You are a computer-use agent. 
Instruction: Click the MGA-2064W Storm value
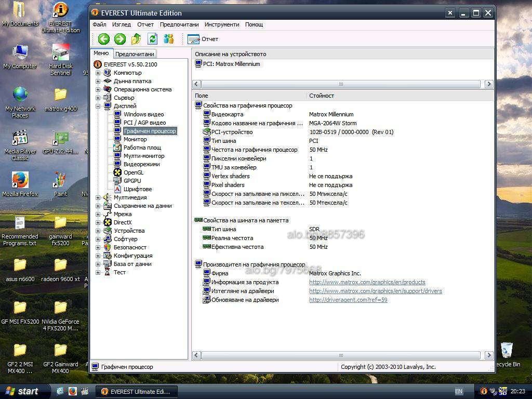click(x=332, y=123)
